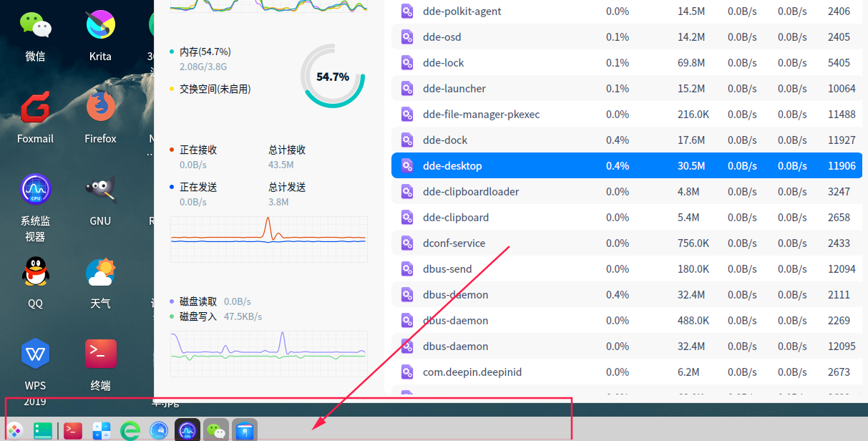Click the 54.7% memory usage ring

click(333, 76)
